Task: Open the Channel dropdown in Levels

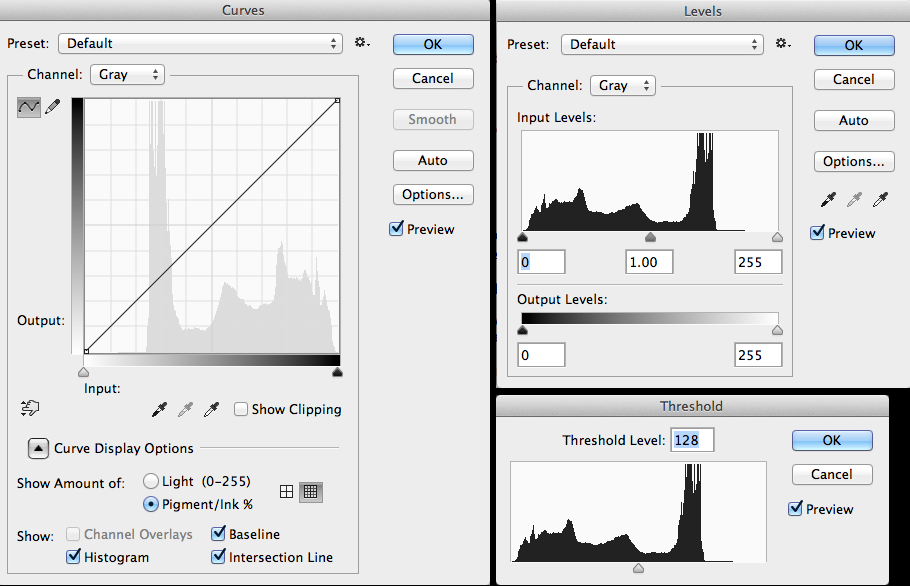Action: 622,86
